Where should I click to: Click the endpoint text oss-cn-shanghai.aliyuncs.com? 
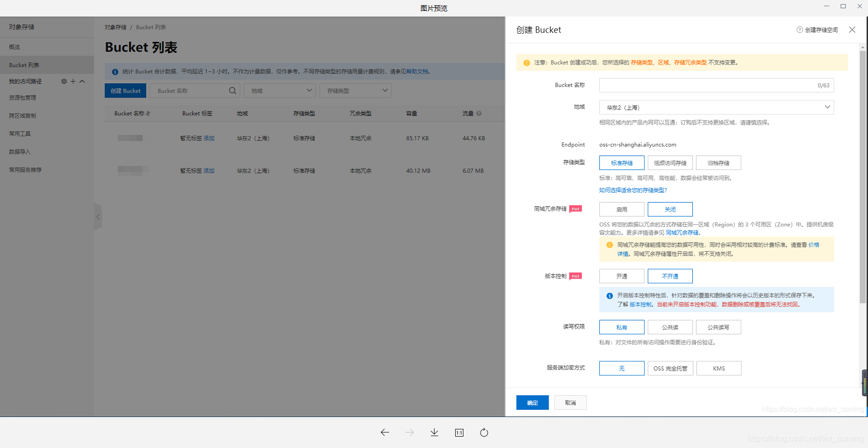pos(638,145)
